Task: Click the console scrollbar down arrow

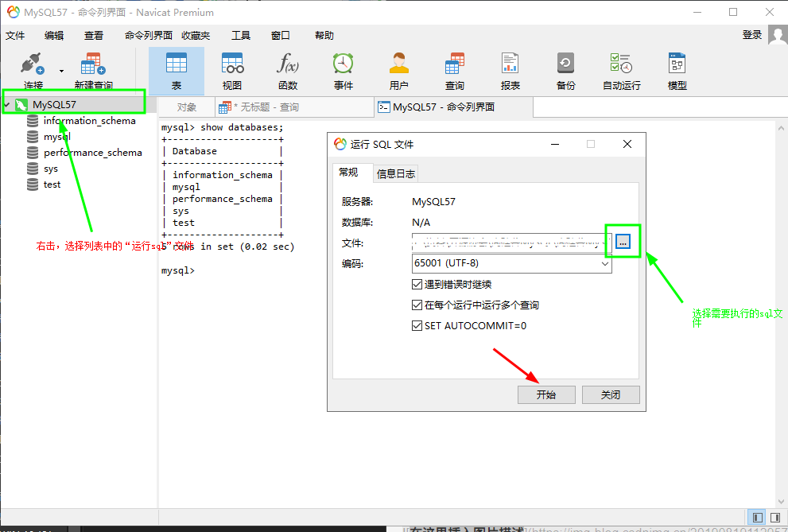Action: coord(782,501)
